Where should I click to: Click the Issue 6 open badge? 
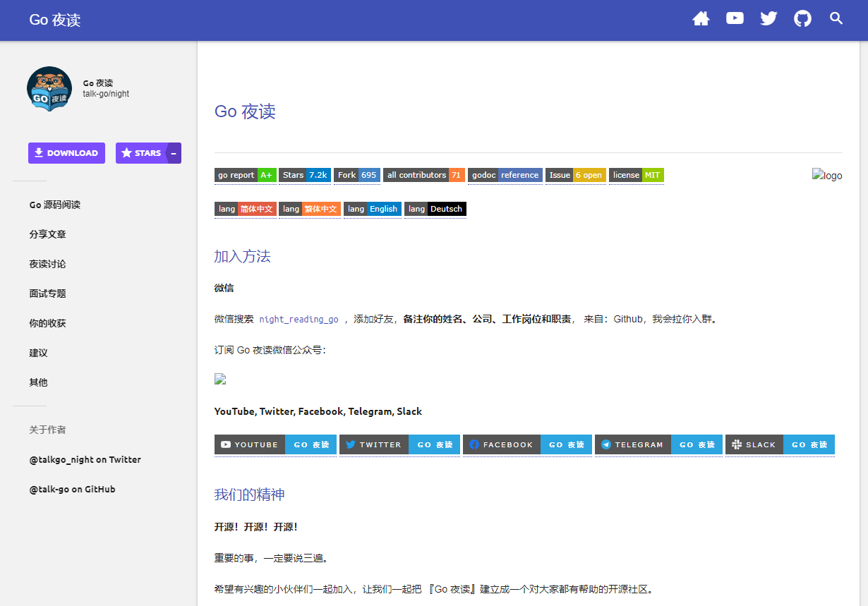576,175
